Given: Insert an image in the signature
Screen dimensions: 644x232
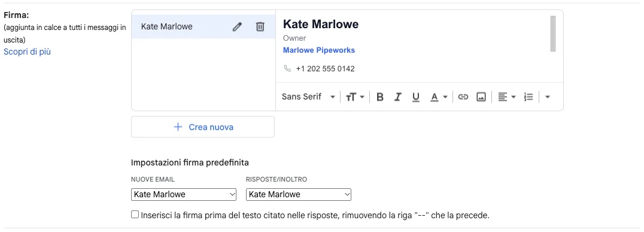Looking at the screenshot, I should [x=481, y=97].
